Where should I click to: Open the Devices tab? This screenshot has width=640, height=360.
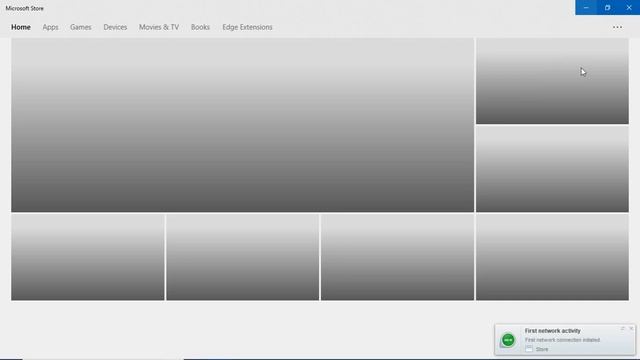pyautogui.click(x=115, y=27)
